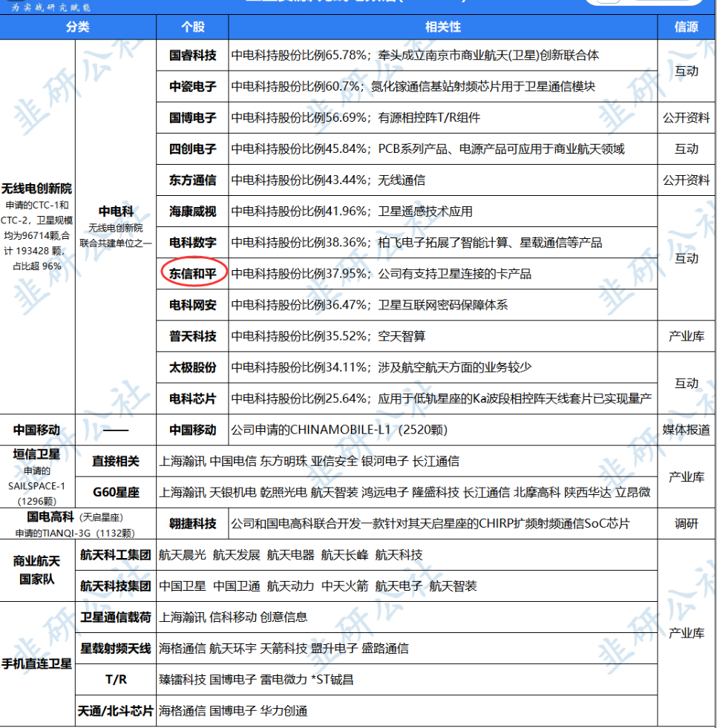Click 华力创通 in the 天通/北斗芯片 row
717x728 pixels.
(x=284, y=711)
